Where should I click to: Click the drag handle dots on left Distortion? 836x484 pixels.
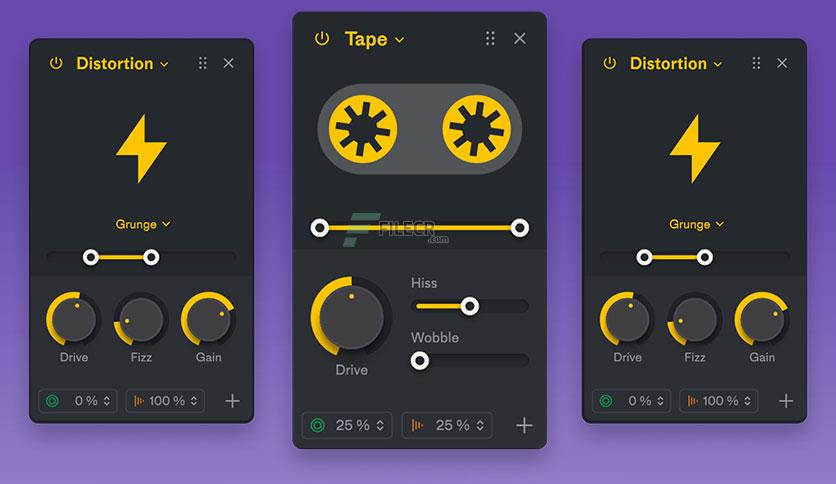(203, 63)
